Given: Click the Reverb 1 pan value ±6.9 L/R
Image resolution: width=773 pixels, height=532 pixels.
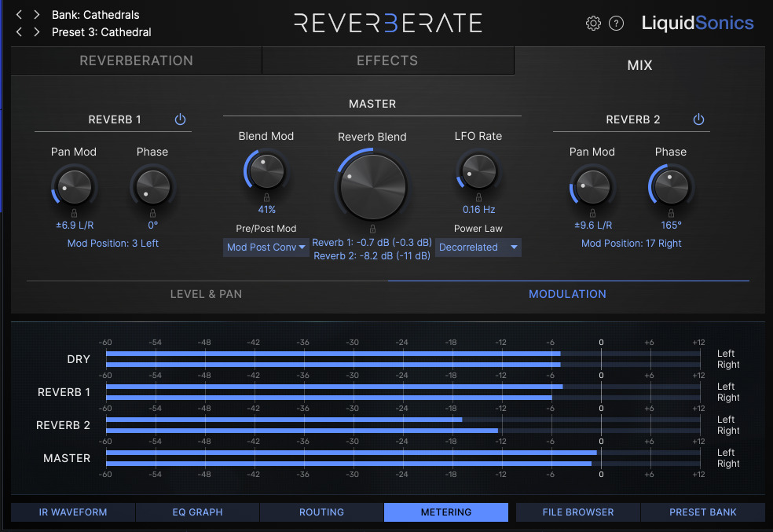Looking at the screenshot, I should click(x=75, y=226).
